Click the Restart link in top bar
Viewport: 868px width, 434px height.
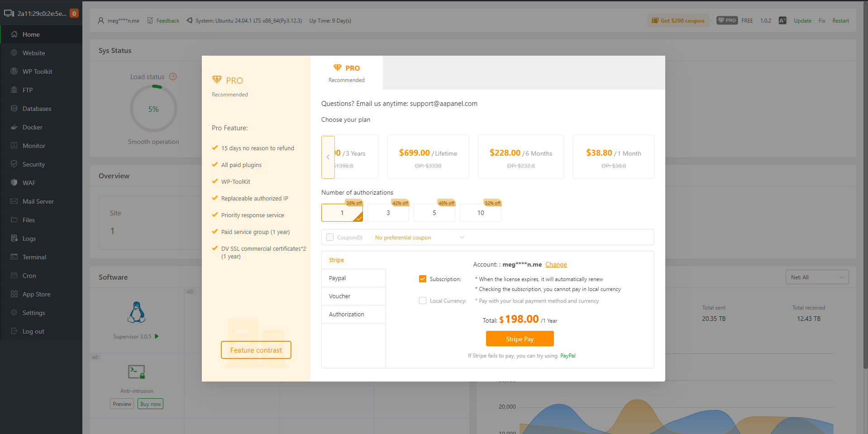(x=841, y=21)
